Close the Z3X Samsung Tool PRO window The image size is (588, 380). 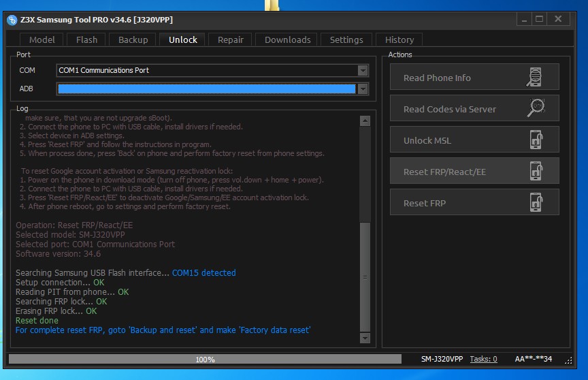[558, 19]
